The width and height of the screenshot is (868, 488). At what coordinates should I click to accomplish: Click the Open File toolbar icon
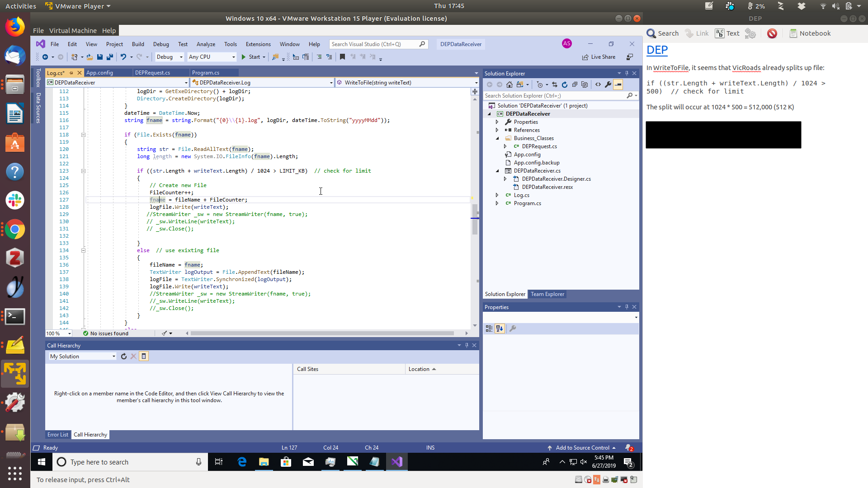(90, 57)
